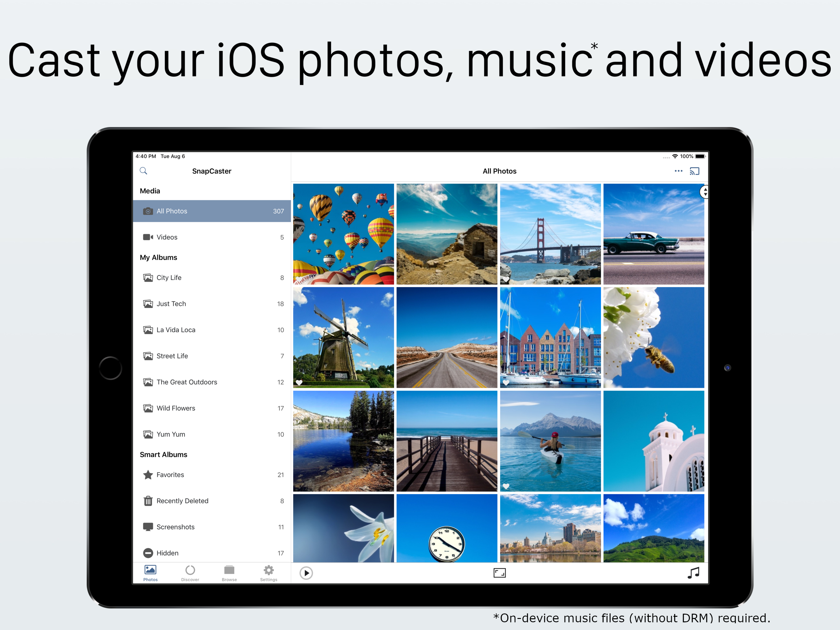
Task: Open the kayaker on lake photo
Action: click(550, 441)
